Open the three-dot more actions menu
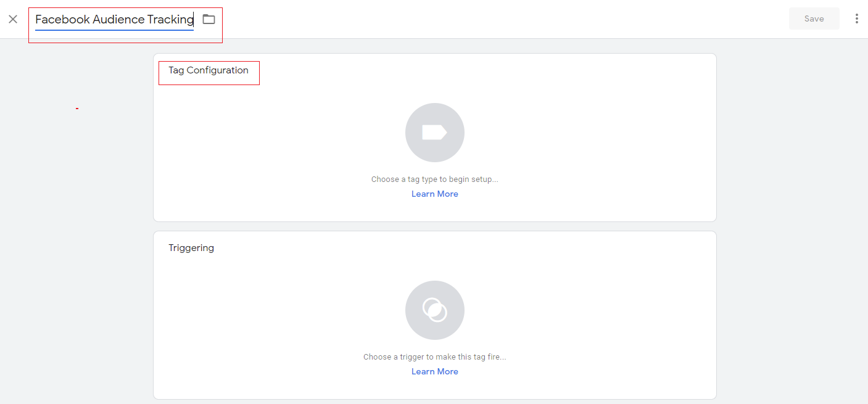 (856, 19)
